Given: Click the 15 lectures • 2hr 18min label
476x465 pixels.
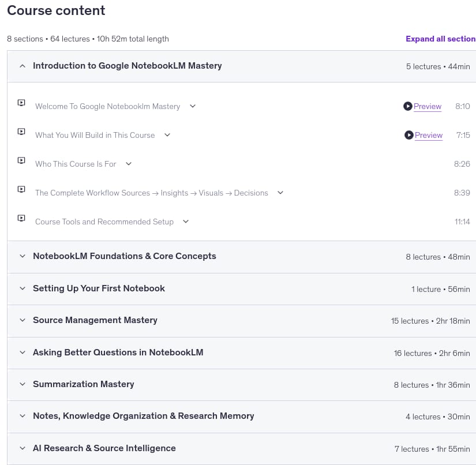Looking at the screenshot, I should 430,321.
